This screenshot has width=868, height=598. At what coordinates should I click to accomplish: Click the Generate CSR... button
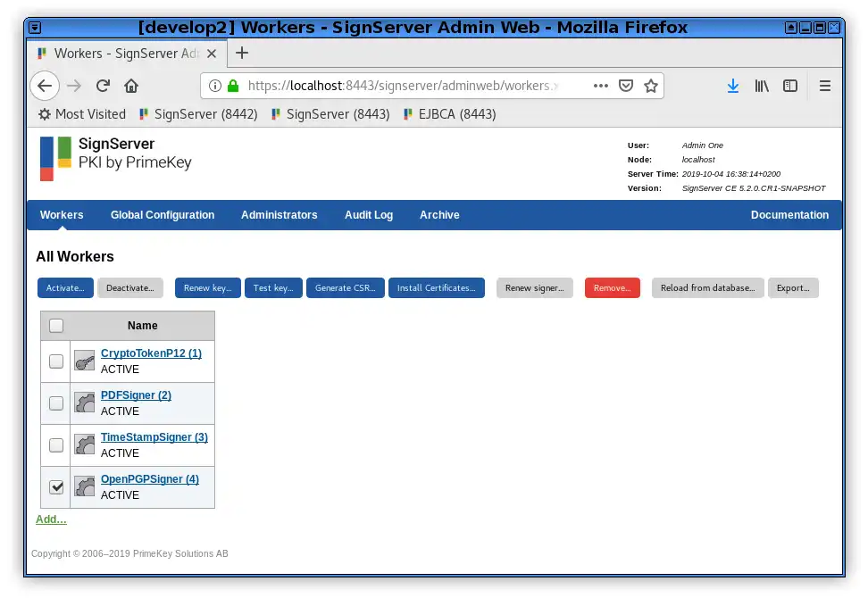pos(346,287)
